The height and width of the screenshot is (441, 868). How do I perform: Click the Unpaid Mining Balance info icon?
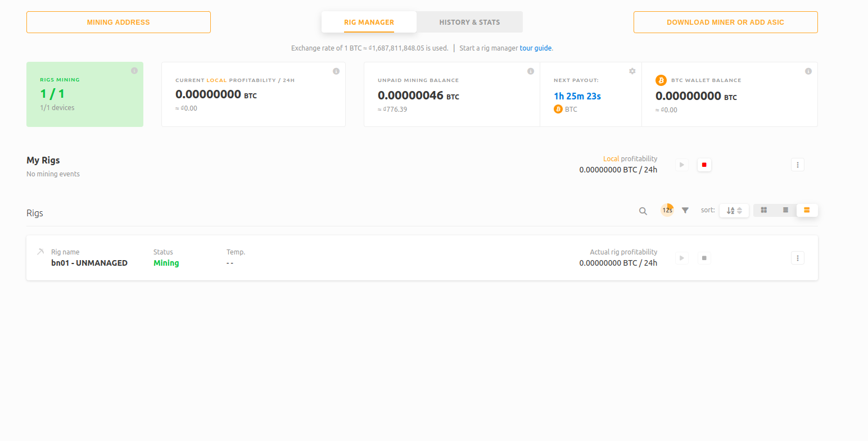pos(531,71)
